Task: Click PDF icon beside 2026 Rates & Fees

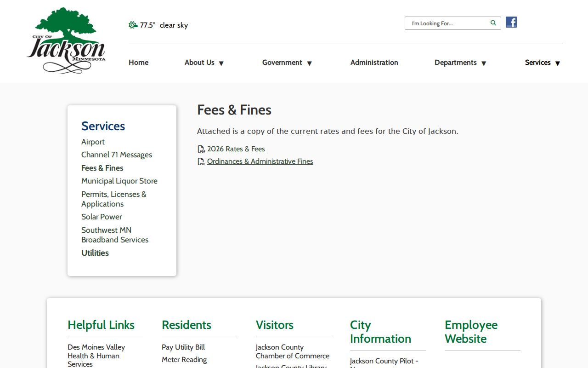Action: 201,149
